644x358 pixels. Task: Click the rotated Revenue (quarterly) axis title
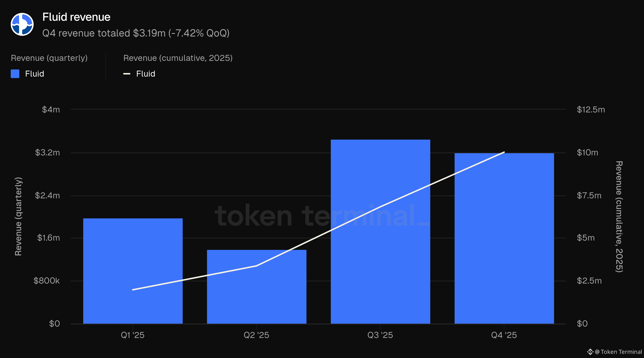coord(18,216)
